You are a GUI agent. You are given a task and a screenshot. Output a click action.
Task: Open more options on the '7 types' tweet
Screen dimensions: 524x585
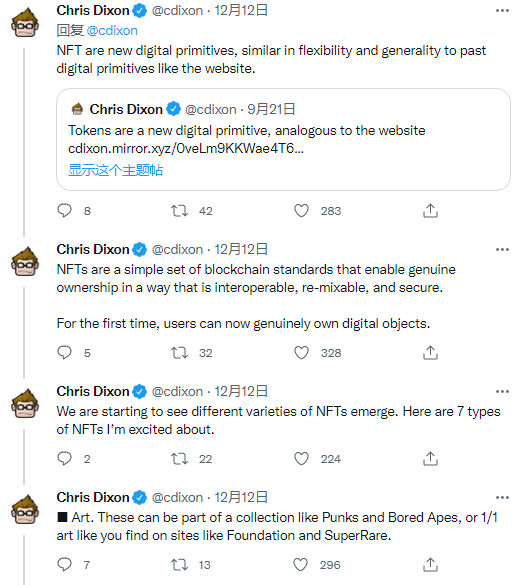(x=502, y=391)
